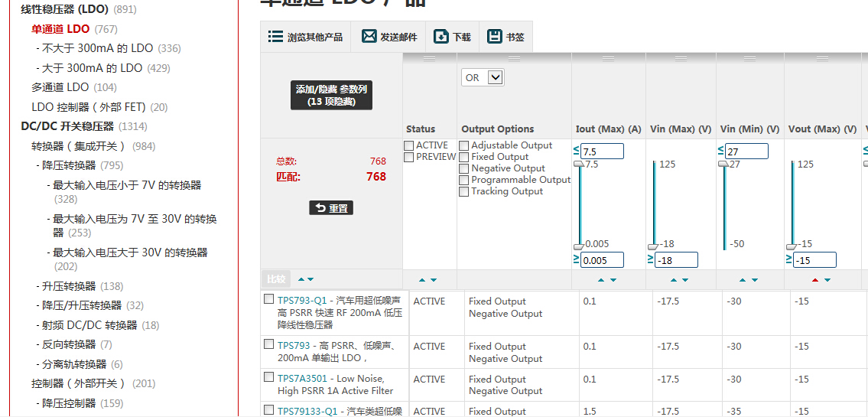Sort Vin (Min) column descending
This screenshot has height=417, width=868.
pos(755,280)
